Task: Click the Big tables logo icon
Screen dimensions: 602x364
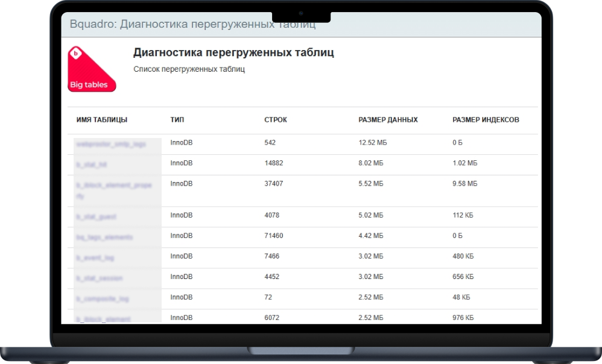Action: (x=92, y=69)
